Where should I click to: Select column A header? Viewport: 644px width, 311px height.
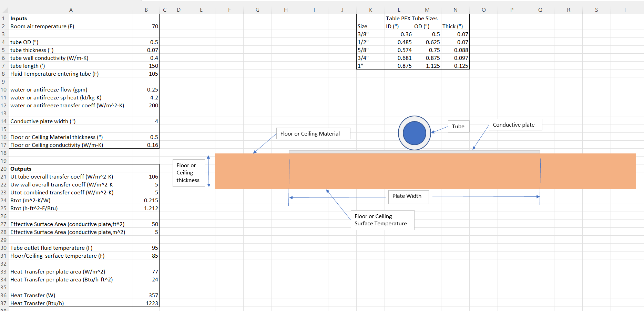click(71, 10)
